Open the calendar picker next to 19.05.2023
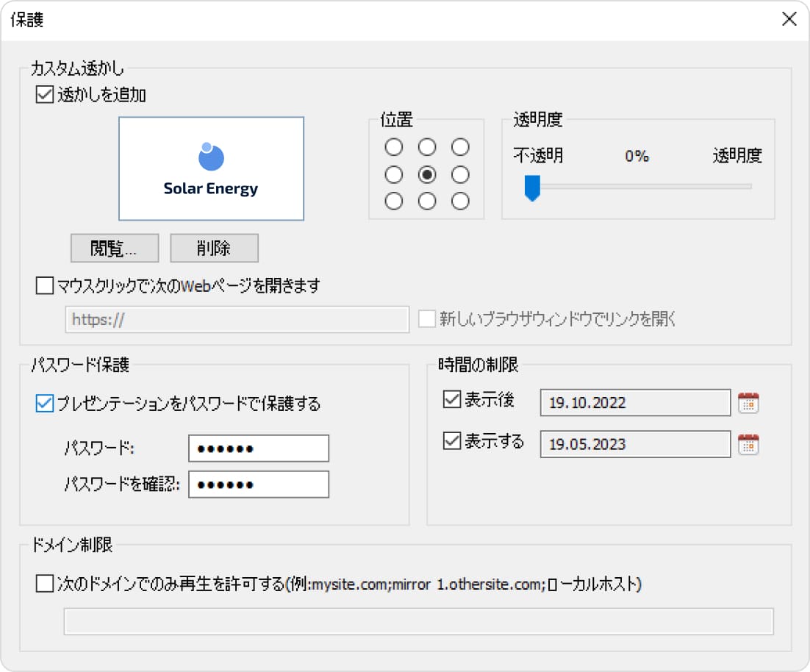This screenshot has width=810, height=672. [x=748, y=444]
